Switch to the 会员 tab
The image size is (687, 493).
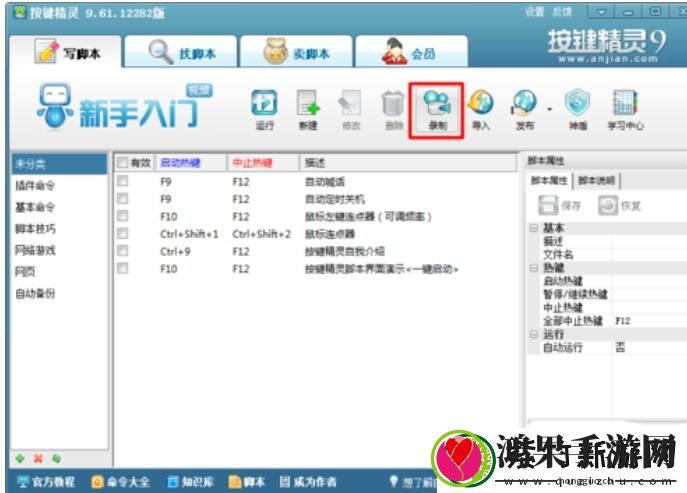tap(412, 52)
